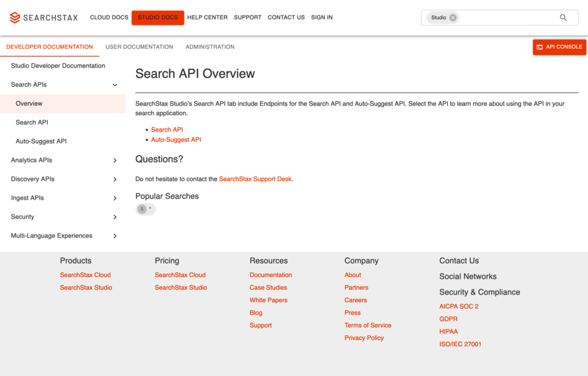Viewport: 588px width, 376px height.
Task: Collapse the Search APIs section
Action: [x=115, y=85]
